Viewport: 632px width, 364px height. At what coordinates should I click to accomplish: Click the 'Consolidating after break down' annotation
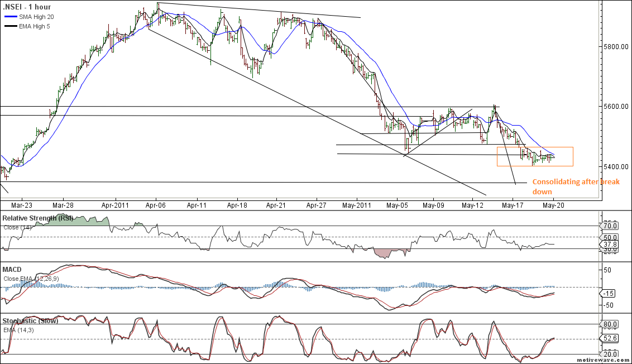click(576, 186)
